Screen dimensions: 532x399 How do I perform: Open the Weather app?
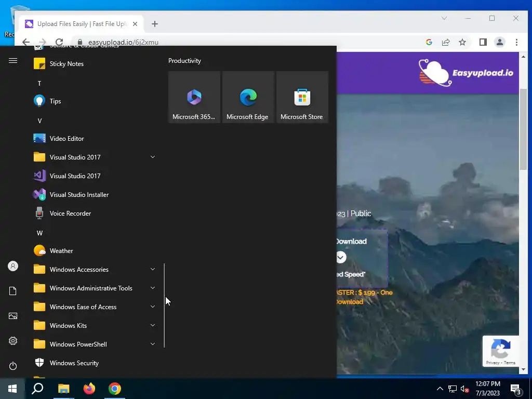coord(95,251)
